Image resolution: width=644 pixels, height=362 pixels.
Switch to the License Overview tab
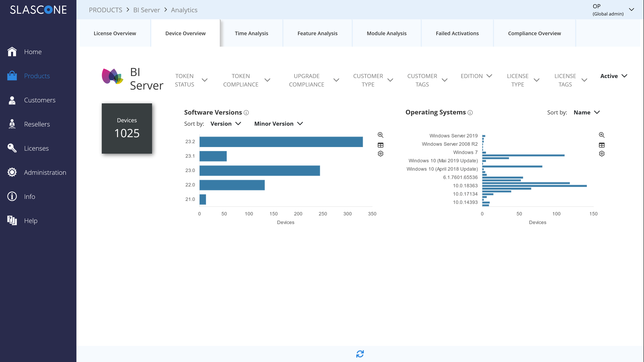(115, 33)
